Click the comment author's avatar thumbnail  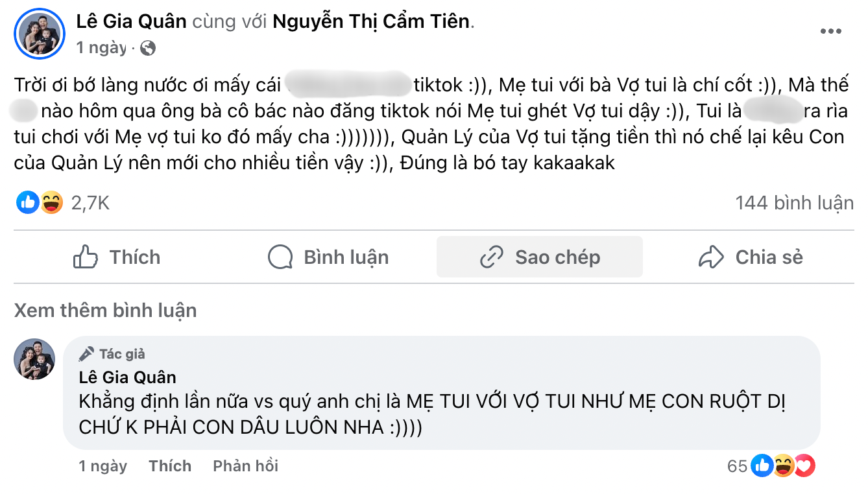(34, 359)
